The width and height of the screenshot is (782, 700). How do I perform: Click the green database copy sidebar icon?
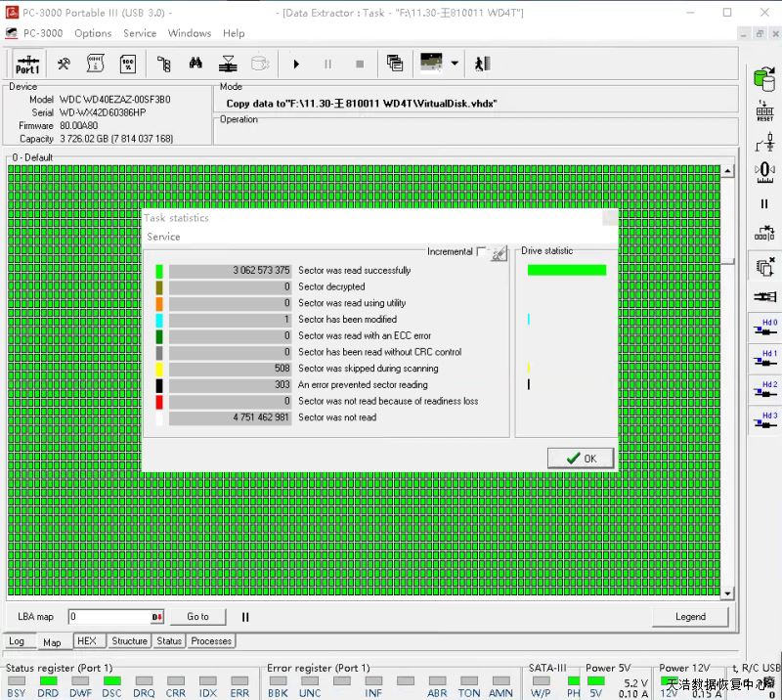click(764, 79)
